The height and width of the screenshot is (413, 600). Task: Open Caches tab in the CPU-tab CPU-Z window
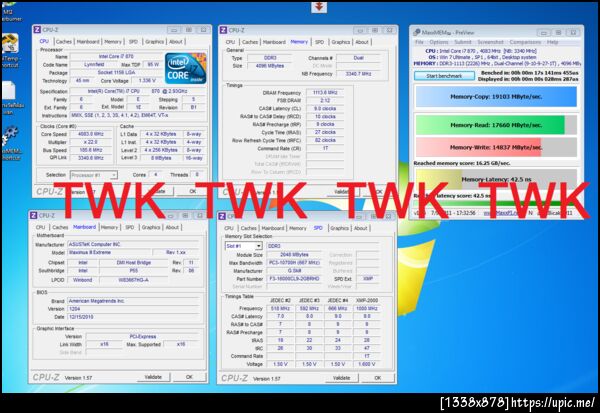(64, 41)
